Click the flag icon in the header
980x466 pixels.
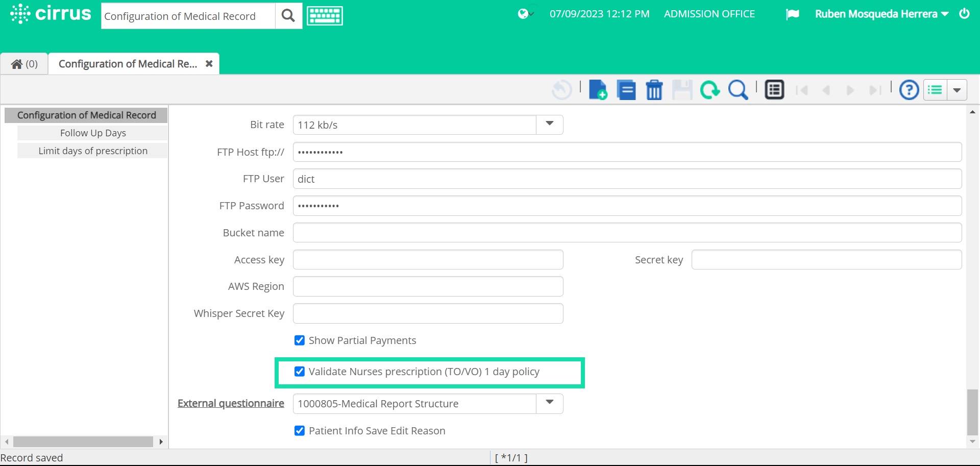[x=792, y=14]
